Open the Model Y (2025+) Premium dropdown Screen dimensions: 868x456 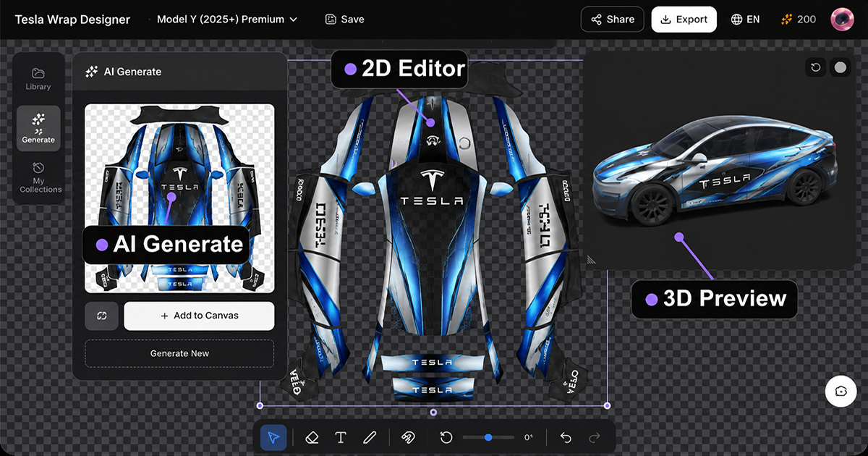[x=226, y=20]
